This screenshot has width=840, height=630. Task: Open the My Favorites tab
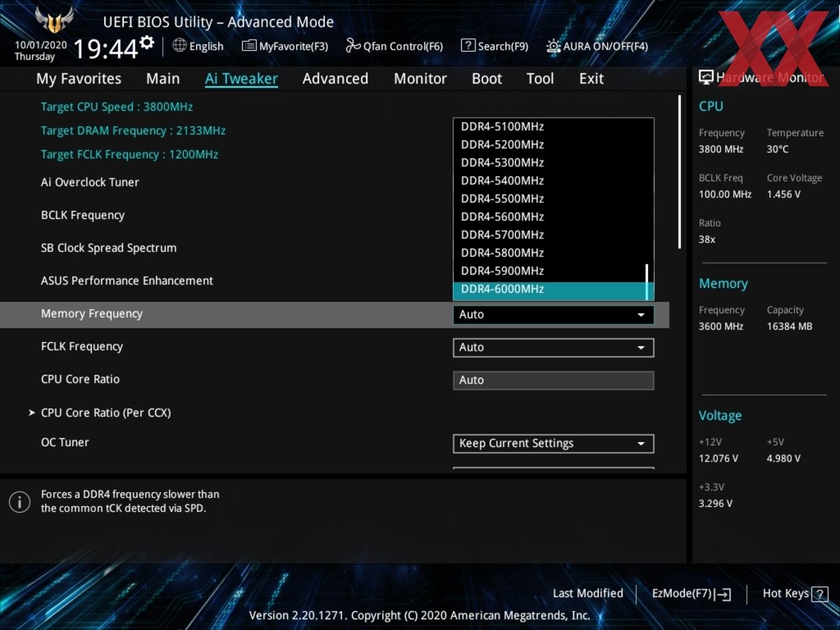[x=78, y=78]
